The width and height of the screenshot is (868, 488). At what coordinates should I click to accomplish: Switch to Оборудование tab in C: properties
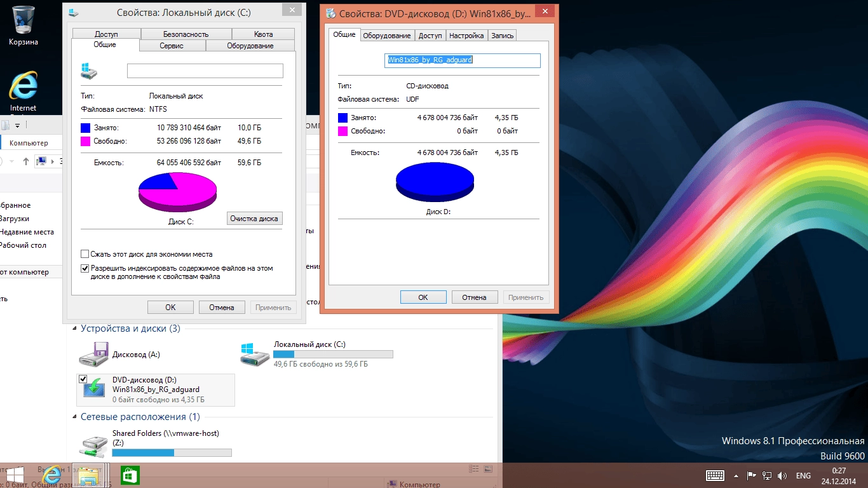[250, 46]
